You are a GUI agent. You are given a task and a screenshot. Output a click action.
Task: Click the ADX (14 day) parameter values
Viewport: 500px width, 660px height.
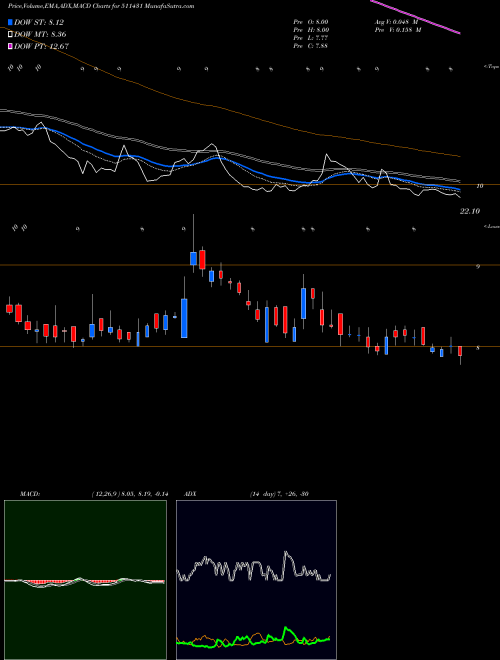279,494
